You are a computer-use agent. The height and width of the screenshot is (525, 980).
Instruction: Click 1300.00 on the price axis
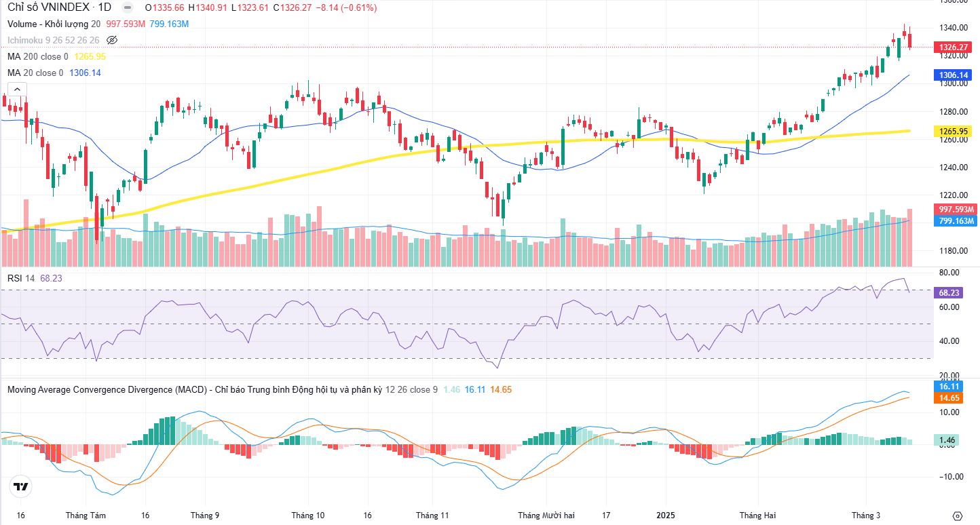point(952,83)
